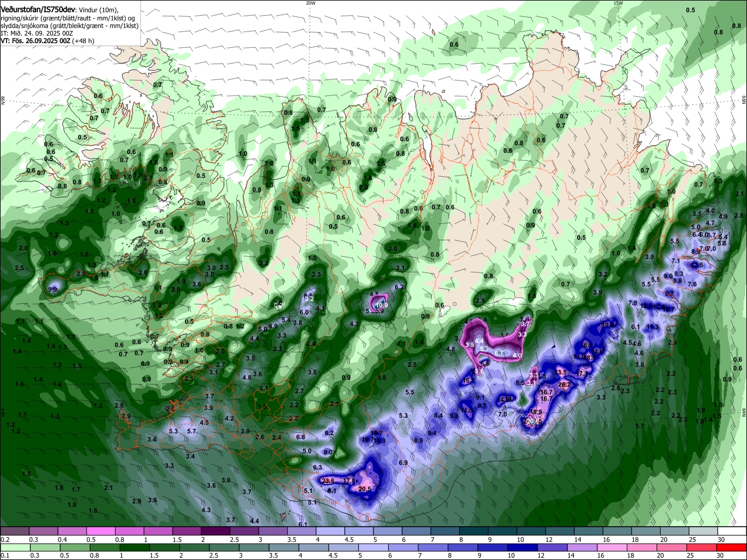Screen dimensions: 747x560
Task: Pick the palest green swatch starting the rain legend
Action: point(15,548)
